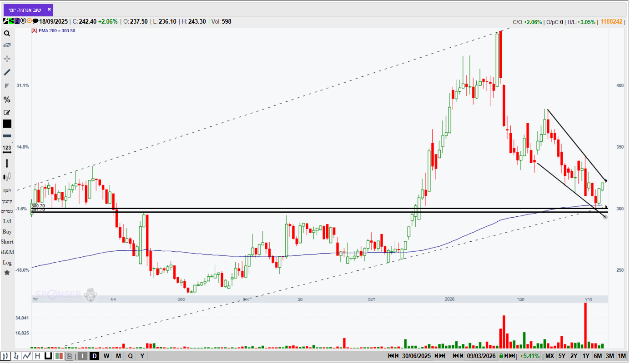Click the Lvl levels button
This screenshot has height=364, width=630.
click(x=7, y=221)
